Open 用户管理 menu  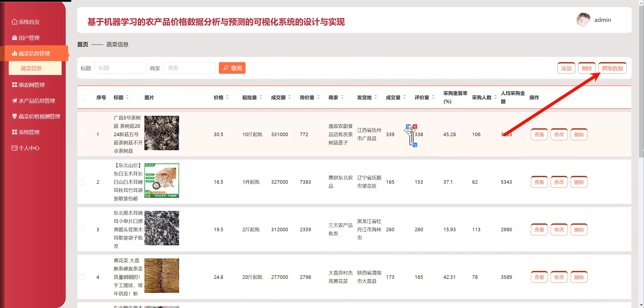pyautogui.click(x=29, y=38)
